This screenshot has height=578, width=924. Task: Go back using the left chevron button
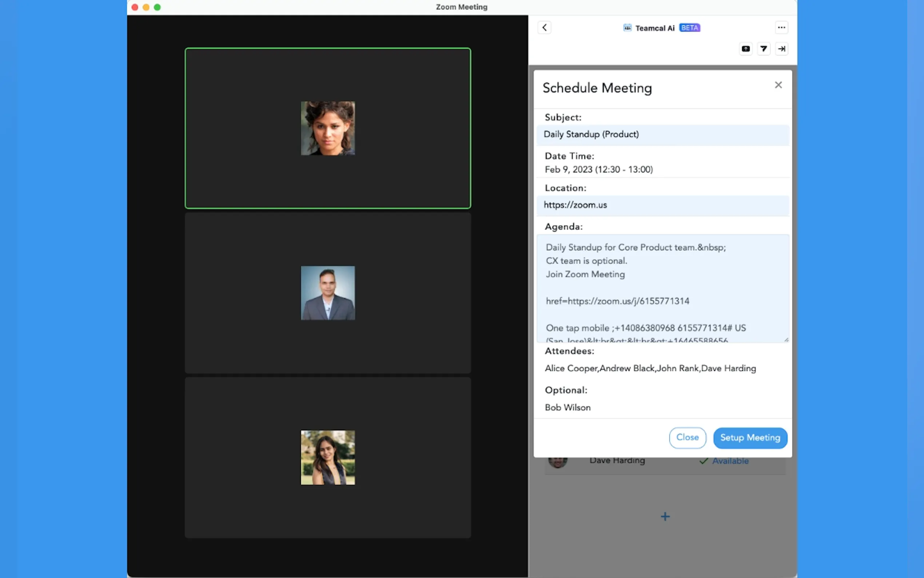pos(544,28)
